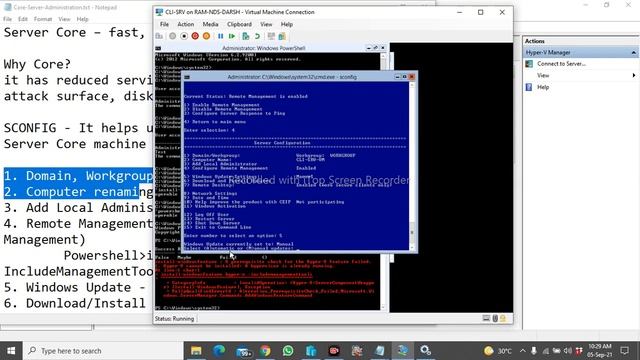Click the Connect to Server icon

(x=529, y=64)
